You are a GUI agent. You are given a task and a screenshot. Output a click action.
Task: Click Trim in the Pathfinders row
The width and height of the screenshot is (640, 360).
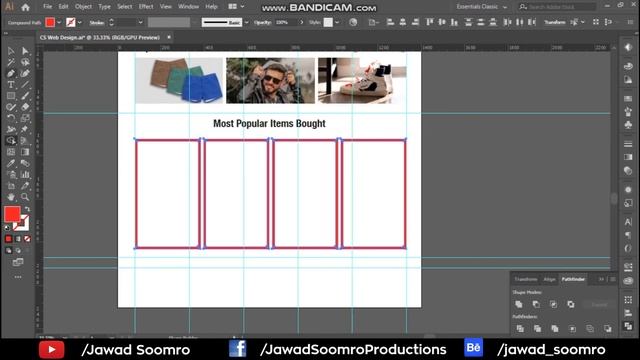click(x=538, y=329)
